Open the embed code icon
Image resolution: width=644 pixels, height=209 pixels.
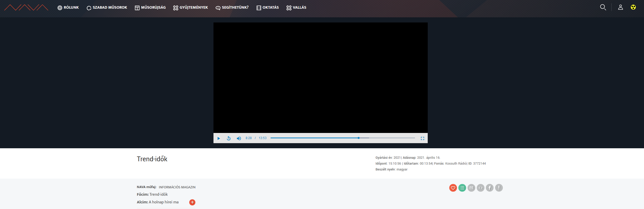(x=481, y=188)
